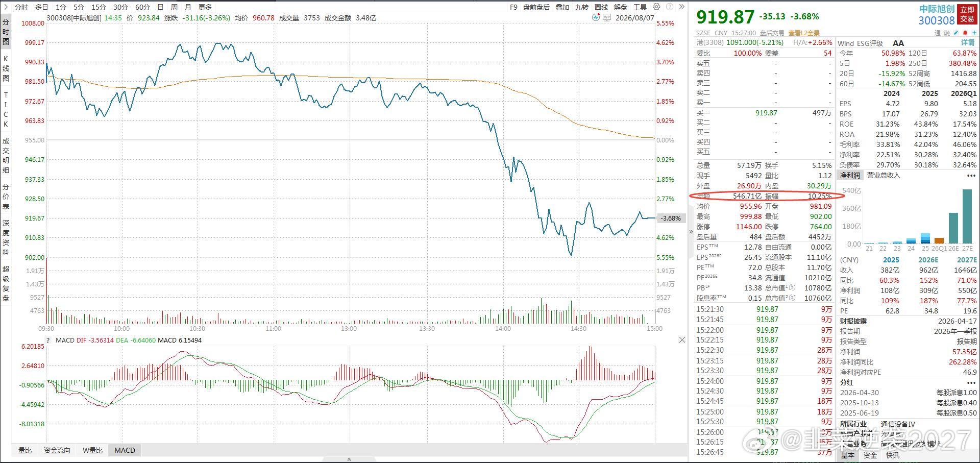Open stock name 中际旭创 link
Image resolution: width=980 pixels, height=463 pixels.
coord(937,9)
